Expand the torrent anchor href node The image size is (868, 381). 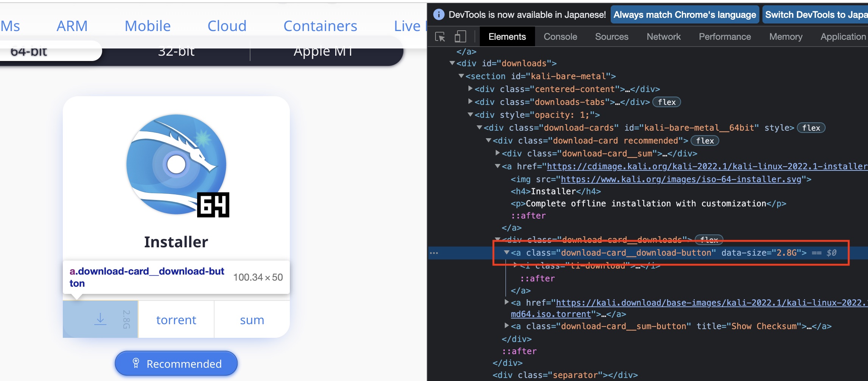click(507, 302)
